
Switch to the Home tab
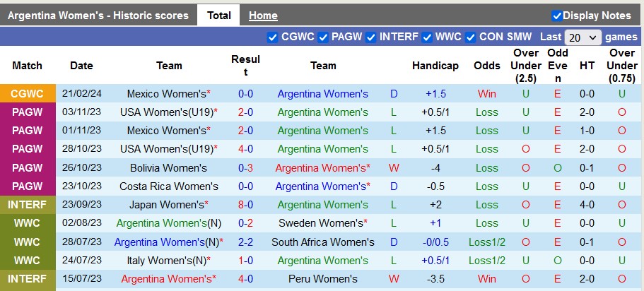[263, 16]
